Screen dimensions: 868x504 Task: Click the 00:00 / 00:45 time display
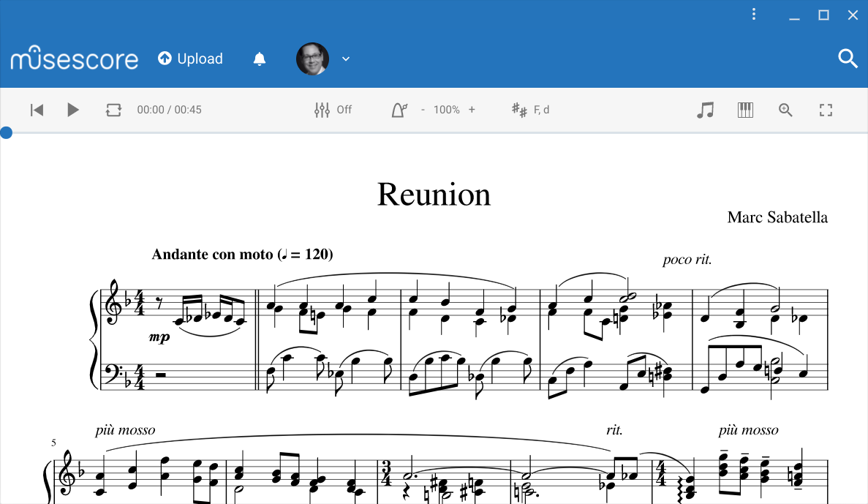[170, 110]
